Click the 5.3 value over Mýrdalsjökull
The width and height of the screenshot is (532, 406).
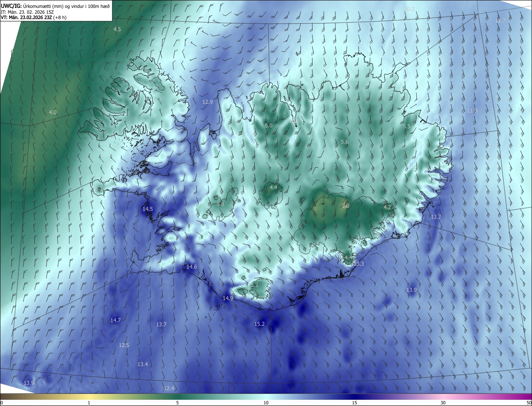254,285
